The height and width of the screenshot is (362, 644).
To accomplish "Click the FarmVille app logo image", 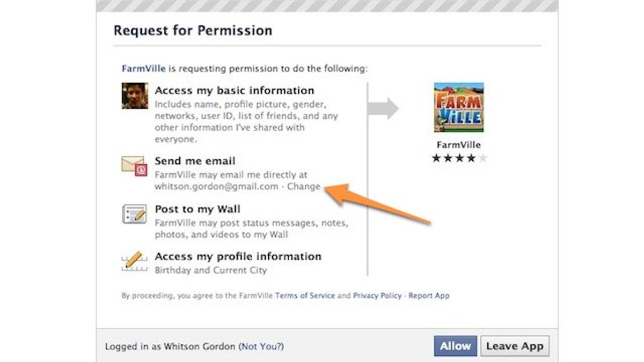I will click(458, 107).
